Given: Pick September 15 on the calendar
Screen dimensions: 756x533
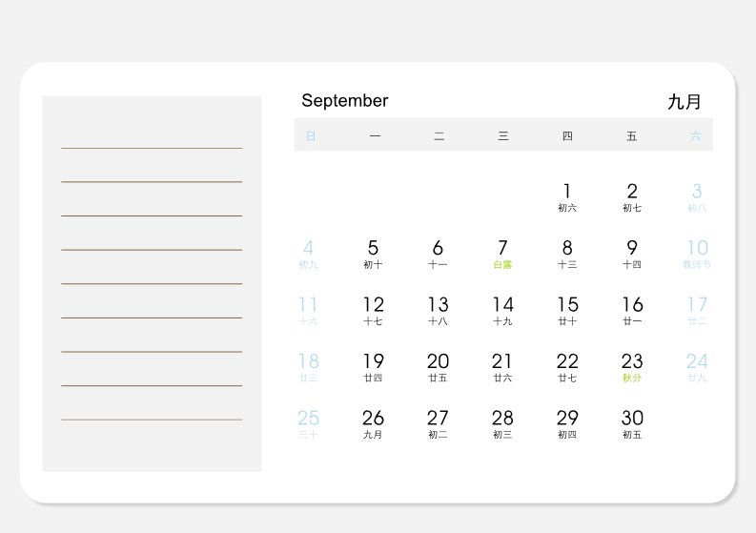Looking at the screenshot, I should (567, 311).
